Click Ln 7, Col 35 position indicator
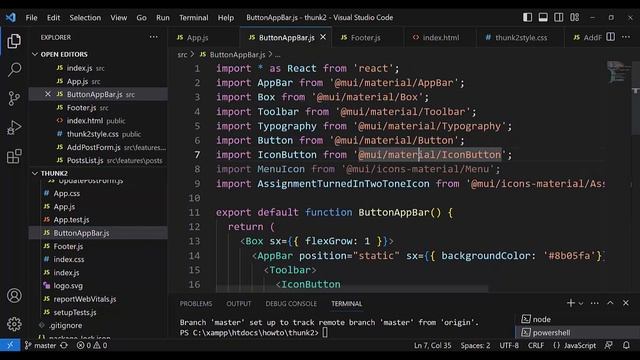Screen dimensions: 640x360 point(433,345)
